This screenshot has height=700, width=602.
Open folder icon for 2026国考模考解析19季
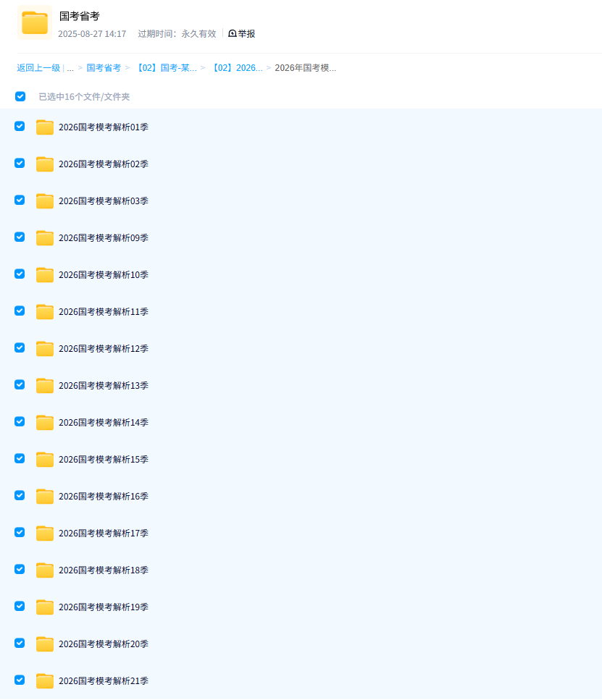(45, 607)
